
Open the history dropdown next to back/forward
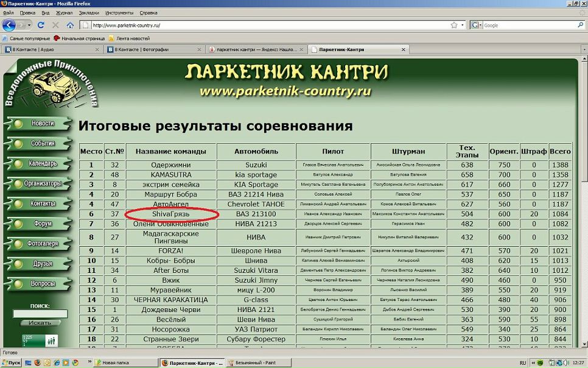click(x=30, y=25)
